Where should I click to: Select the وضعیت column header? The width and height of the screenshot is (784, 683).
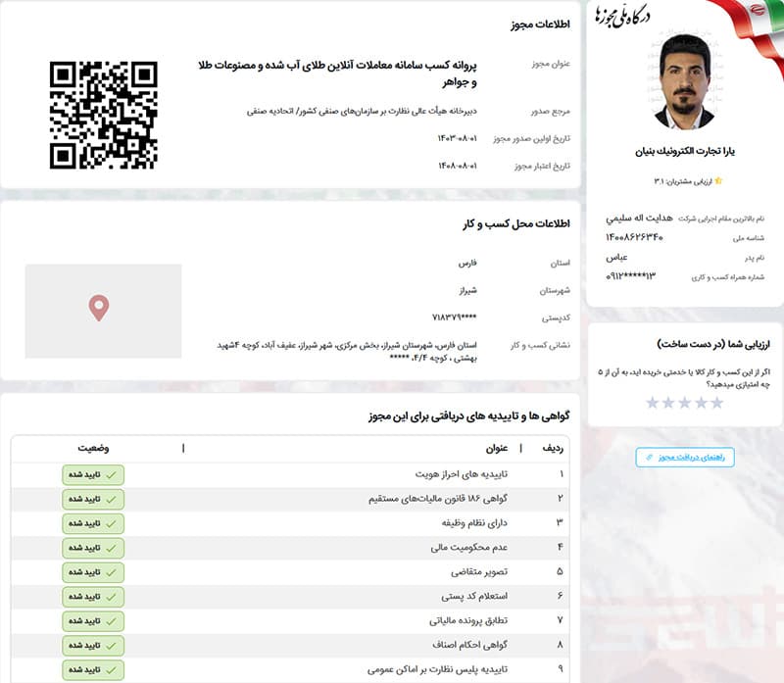(95, 448)
